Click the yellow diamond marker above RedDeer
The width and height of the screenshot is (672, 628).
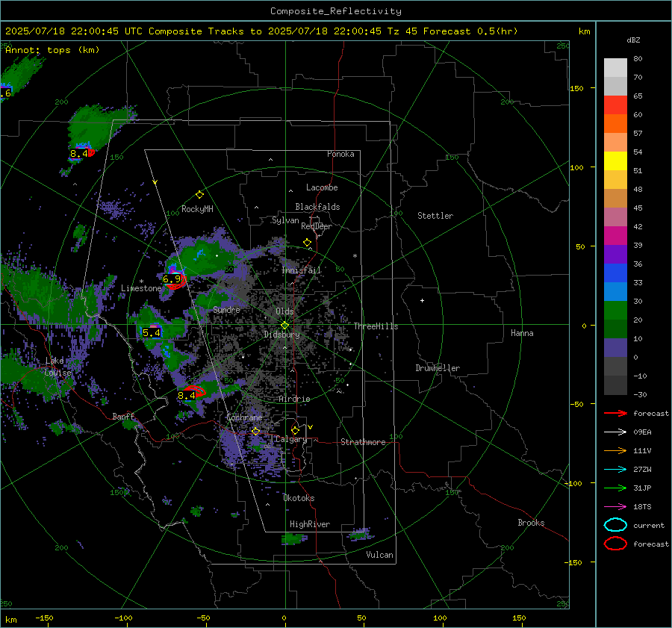pos(307,243)
